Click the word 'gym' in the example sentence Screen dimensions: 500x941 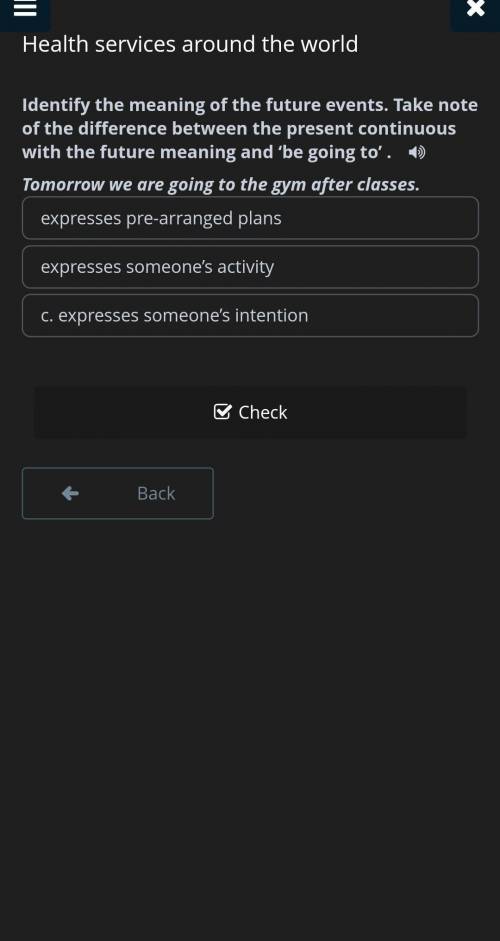286,185
